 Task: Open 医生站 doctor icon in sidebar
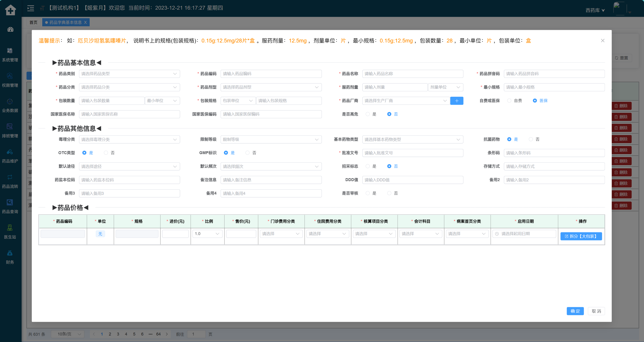coord(10,227)
